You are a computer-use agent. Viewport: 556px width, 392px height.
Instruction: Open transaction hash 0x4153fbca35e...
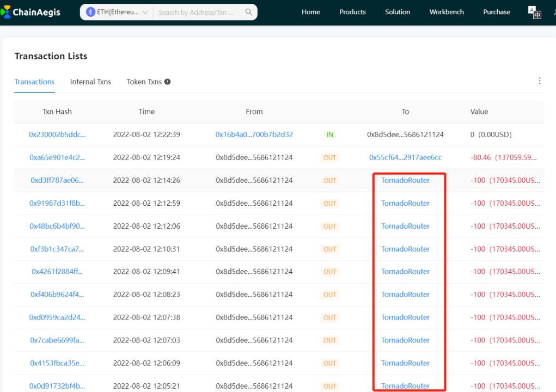click(x=57, y=363)
